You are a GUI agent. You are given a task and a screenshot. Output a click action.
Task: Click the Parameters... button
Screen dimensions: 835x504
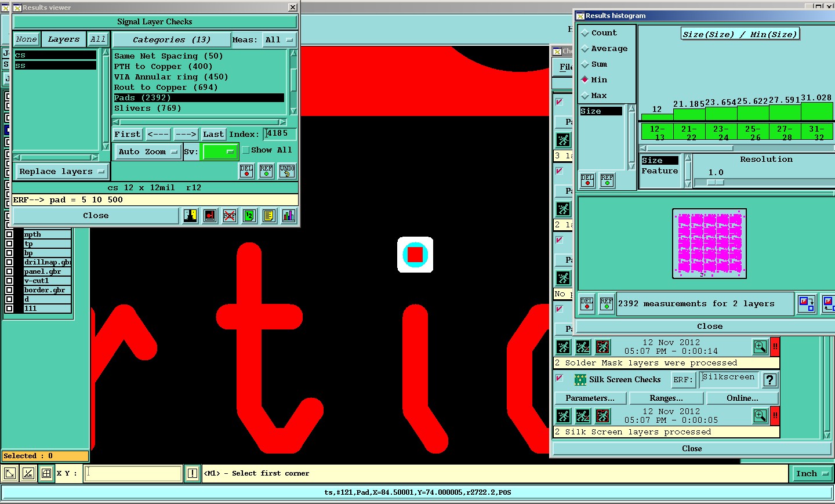pos(590,398)
